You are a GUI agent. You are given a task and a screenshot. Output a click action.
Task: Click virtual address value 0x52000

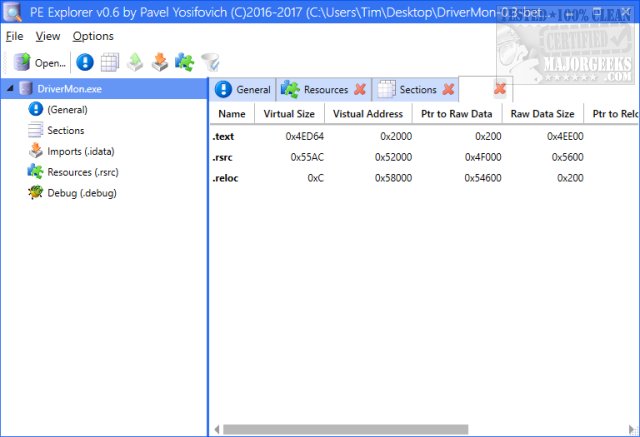click(x=393, y=157)
